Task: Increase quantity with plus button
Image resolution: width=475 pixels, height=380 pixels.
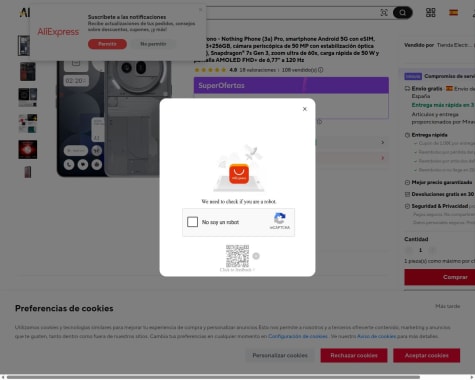Action: tap(432, 250)
